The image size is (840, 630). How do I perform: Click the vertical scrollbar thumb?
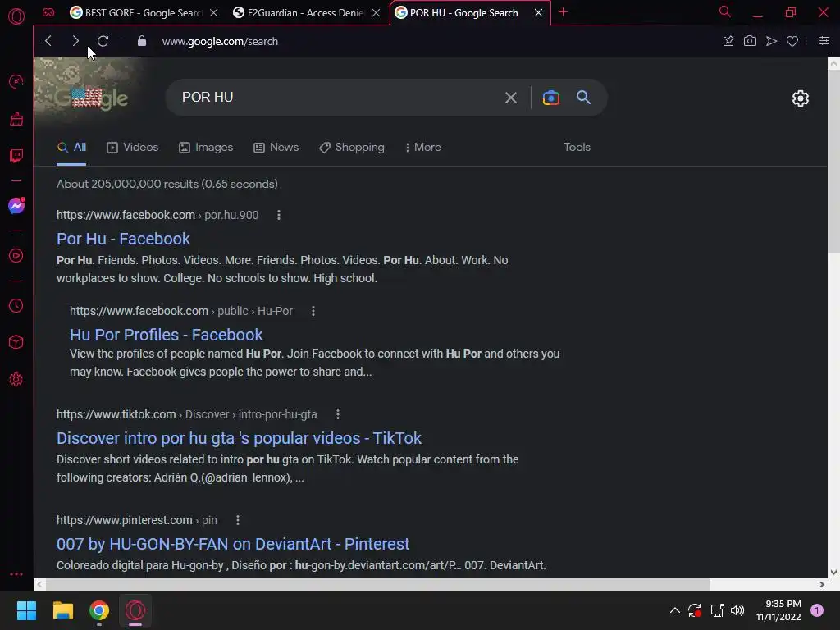[833, 161]
